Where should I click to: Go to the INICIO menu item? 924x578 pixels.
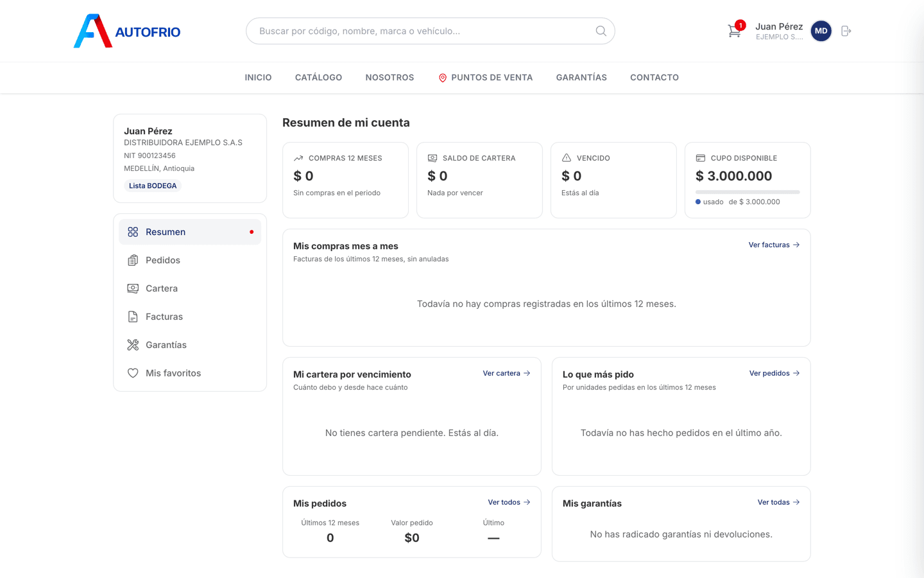[258, 78]
